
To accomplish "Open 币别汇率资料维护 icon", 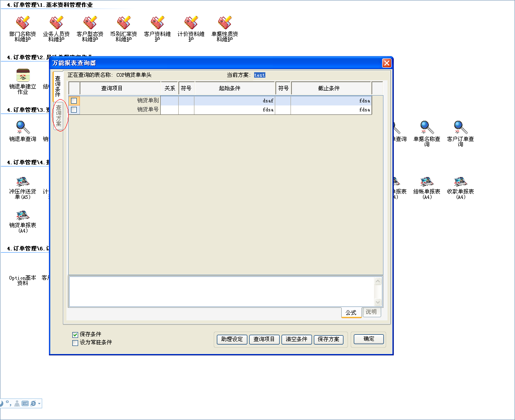I will tap(123, 23).
